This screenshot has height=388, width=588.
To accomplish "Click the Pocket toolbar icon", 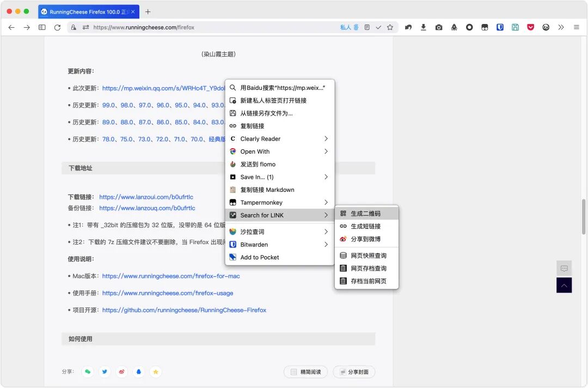I will pyautogui.click(x=531, y=27).
